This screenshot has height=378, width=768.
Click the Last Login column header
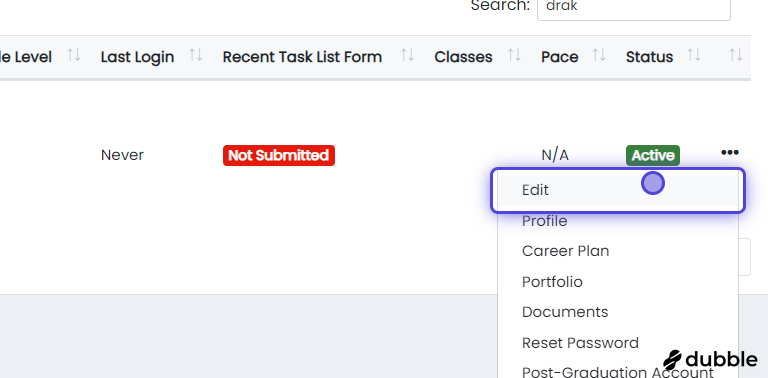tap(137, 57)
